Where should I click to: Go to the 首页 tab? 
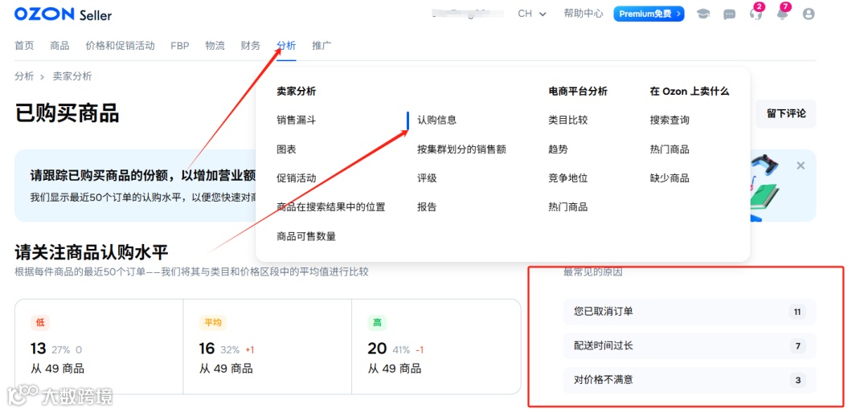click(24, 46)
